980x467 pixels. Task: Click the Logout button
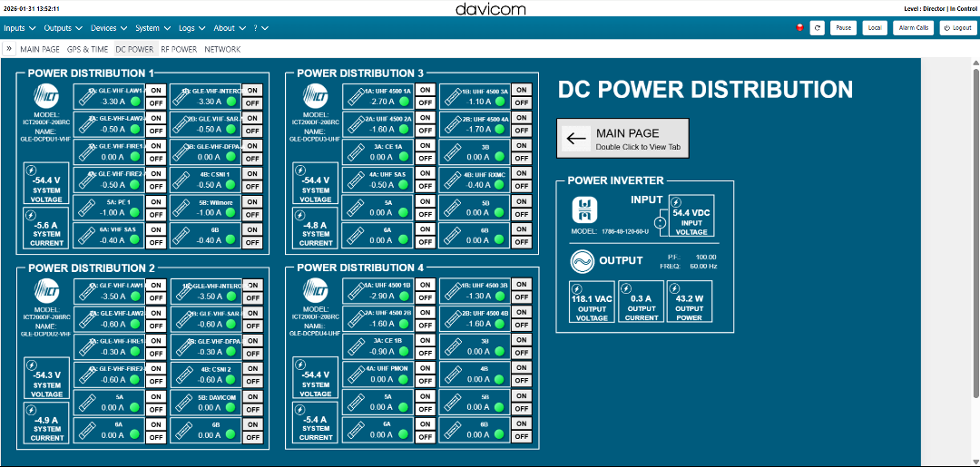click(x=957, y=28)
